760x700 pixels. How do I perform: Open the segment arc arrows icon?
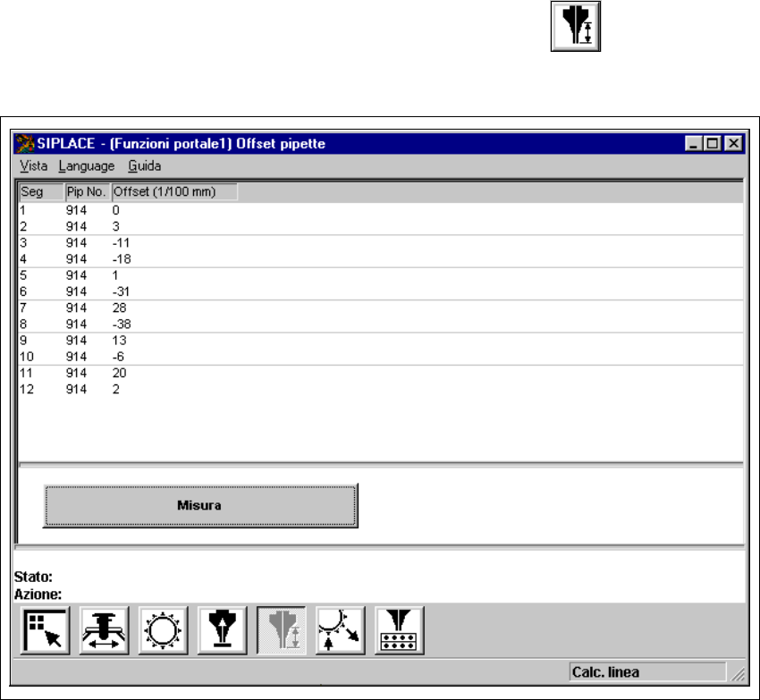point(341,630)
